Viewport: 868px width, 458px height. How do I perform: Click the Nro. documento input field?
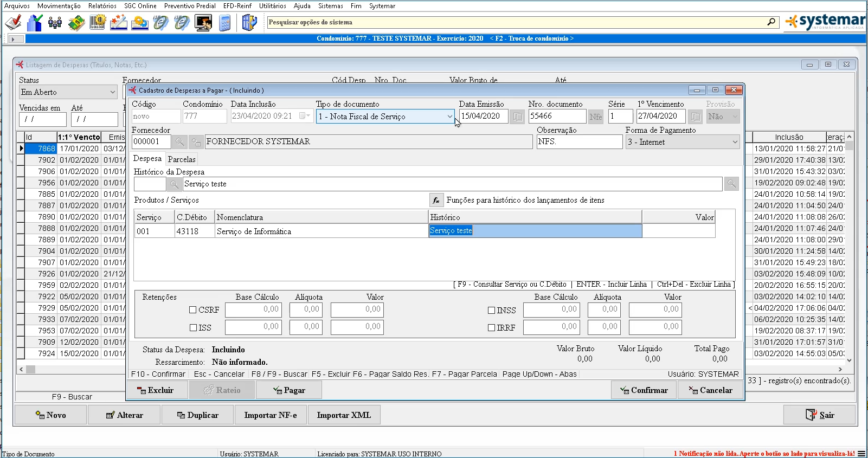pos(557,117)
